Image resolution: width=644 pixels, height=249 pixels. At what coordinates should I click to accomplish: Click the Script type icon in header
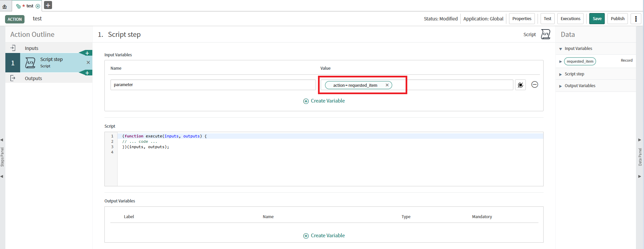point(546,34)
